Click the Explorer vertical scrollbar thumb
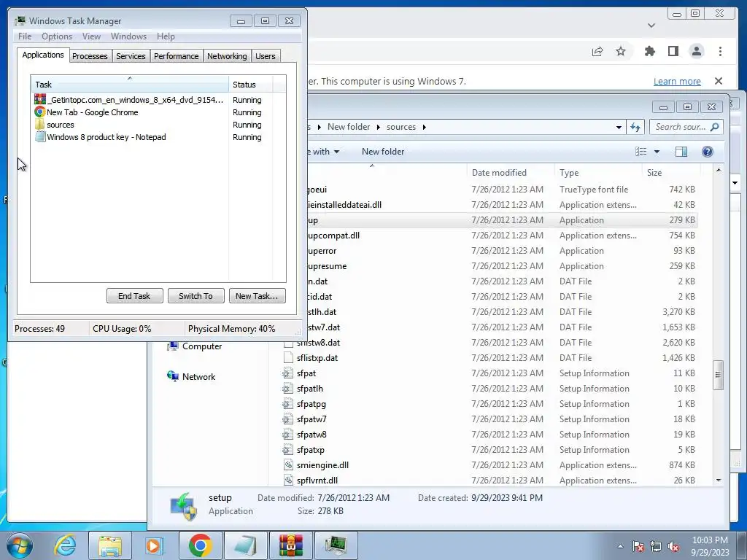 [718, 375]
